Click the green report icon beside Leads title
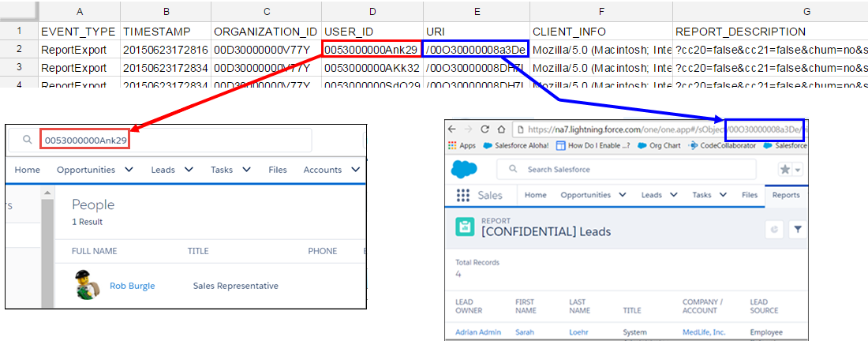The image size is (868, 341). coord(465,227)
